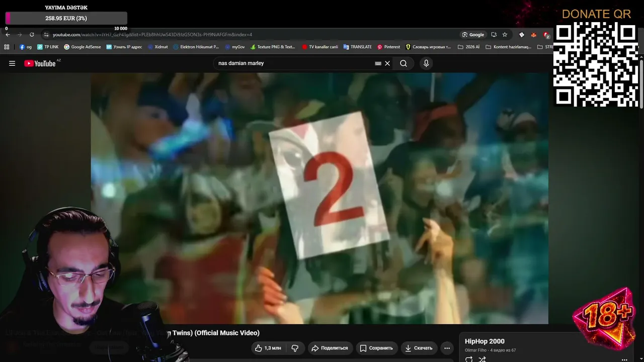The width and height of the screenshot is (644, 362).
Task: Expand the 2026 AI bookmark folder
Action: [x=468, y=47]
